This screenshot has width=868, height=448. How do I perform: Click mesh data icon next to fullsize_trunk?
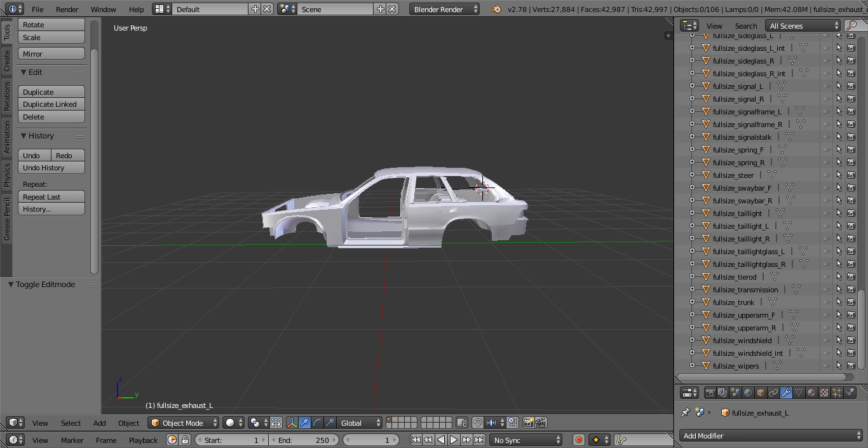tap(773, 302)
